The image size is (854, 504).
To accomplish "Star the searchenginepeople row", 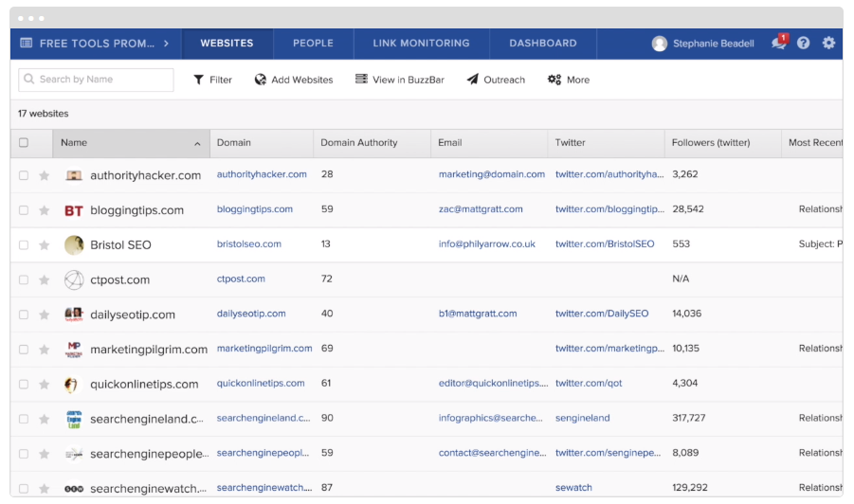I will (x=45, y=454).
